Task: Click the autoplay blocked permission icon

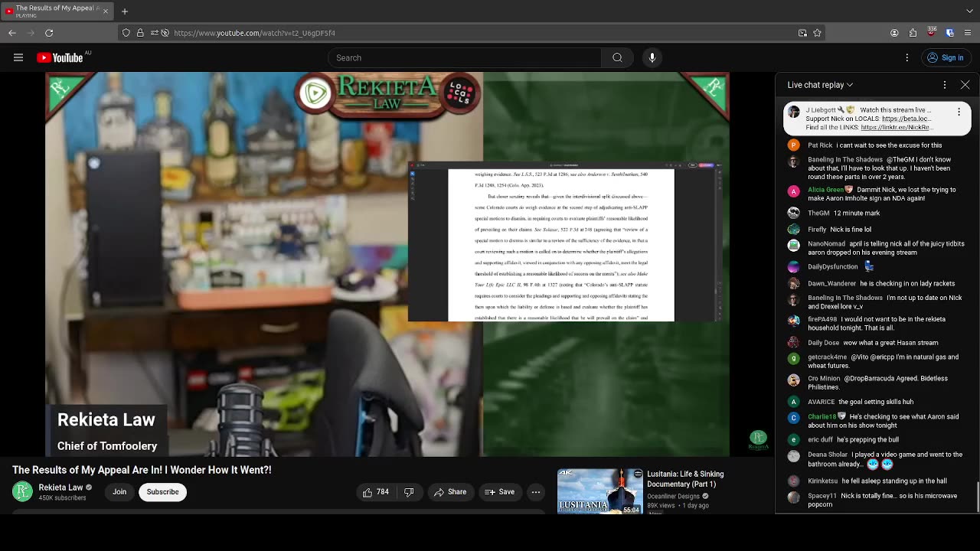Action: click(x=165, y=33)
